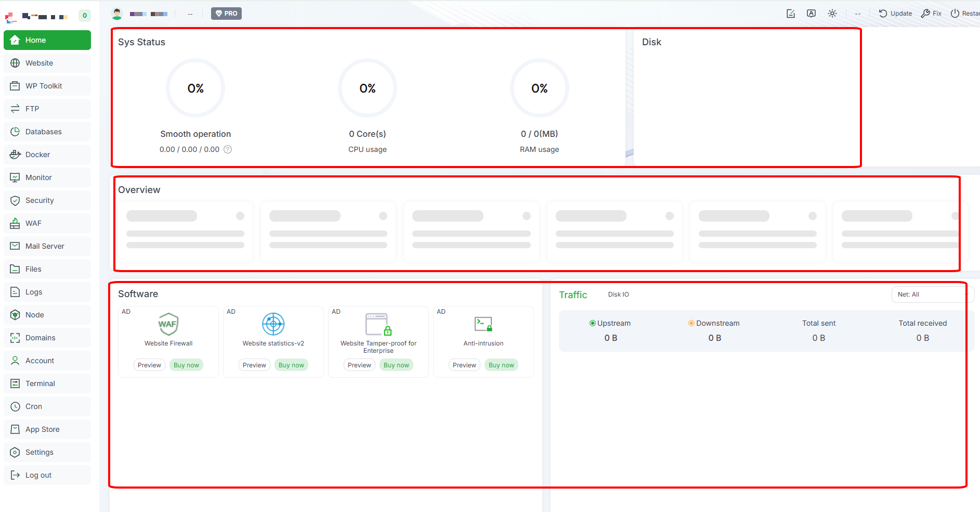The height and width of the screenshot is (512, 980).
Task: Click the Account person icon
Action: 15,361
